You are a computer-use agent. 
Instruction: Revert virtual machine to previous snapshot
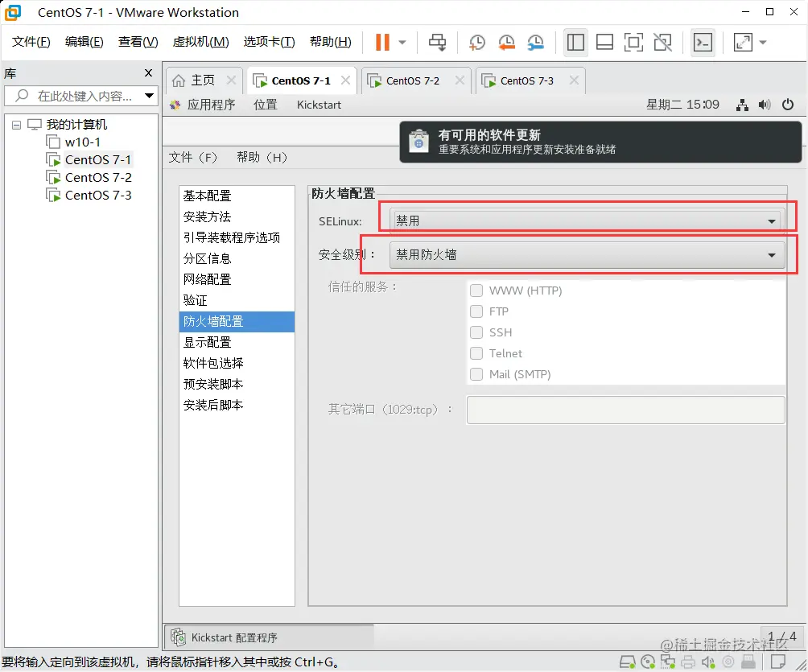click(506, 43)
